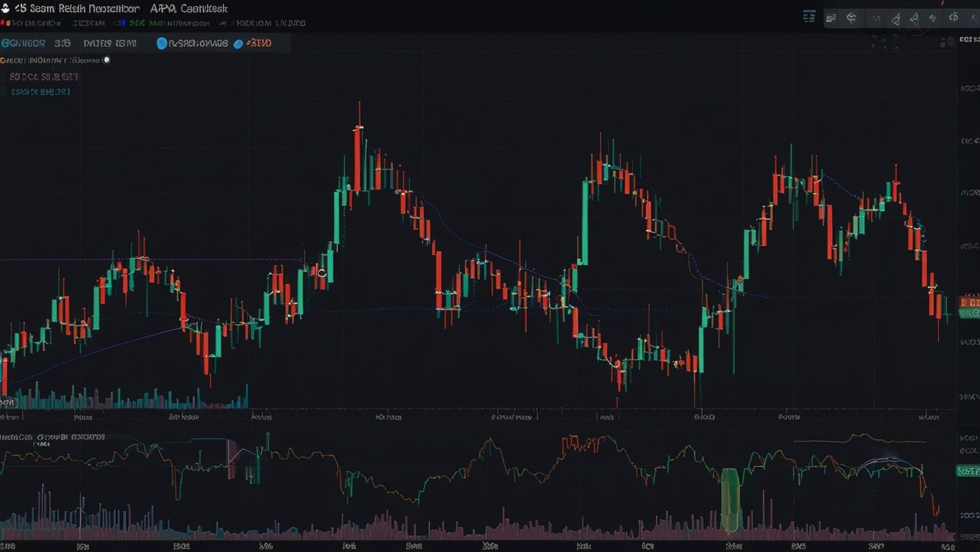
Task: Click the second, swirl-shaped icon in the top-right toolbar
Action: [851, 18]
